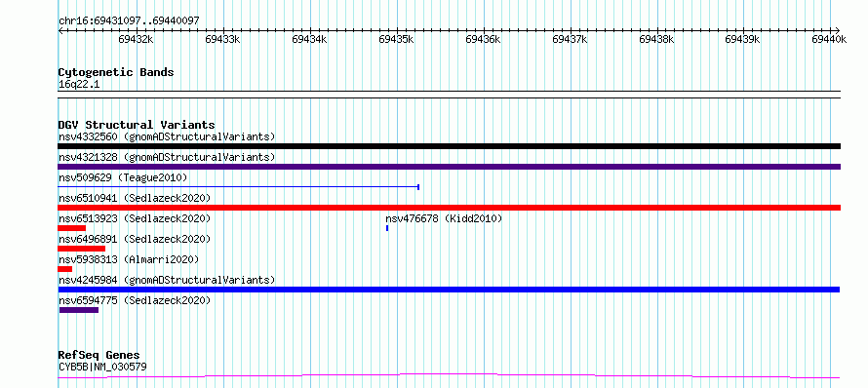The image size is (868, 388).
Task: Click the 69439k ruler position
Action: tap(743, 39)
